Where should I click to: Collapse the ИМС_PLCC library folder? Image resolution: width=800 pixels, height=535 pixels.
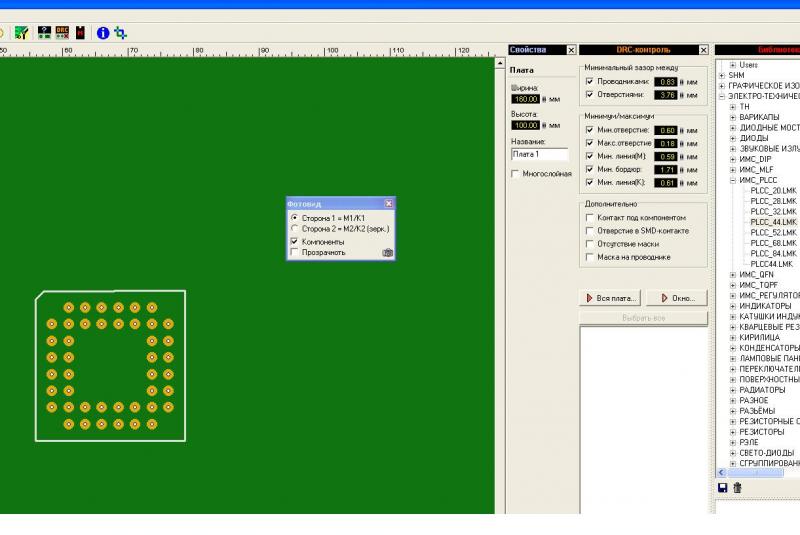point(732,180)
